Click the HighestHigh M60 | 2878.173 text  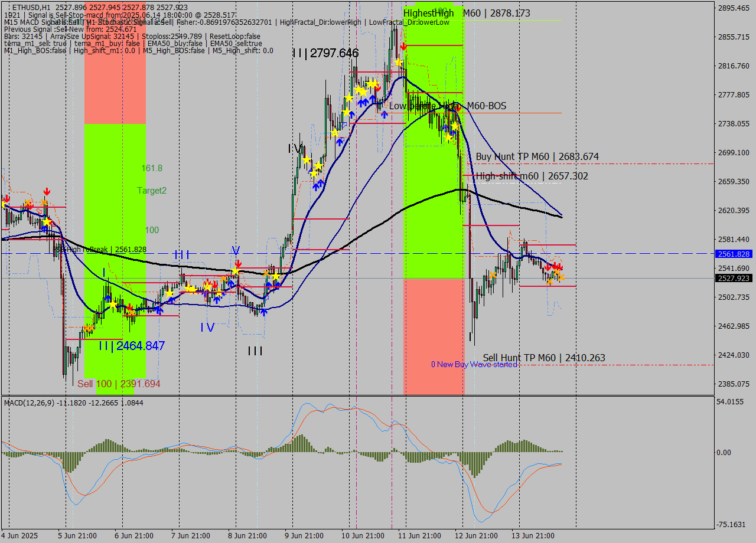467,12
